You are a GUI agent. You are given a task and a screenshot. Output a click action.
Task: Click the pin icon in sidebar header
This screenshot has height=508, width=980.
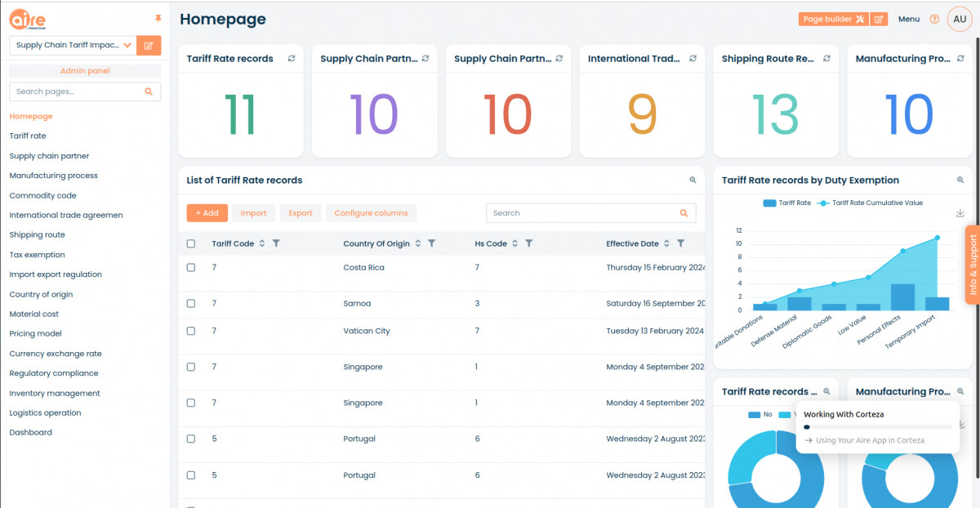(x=158, y=18)
